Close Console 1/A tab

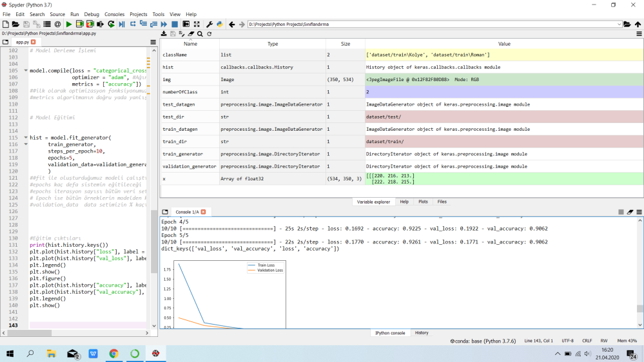(203, 212)
